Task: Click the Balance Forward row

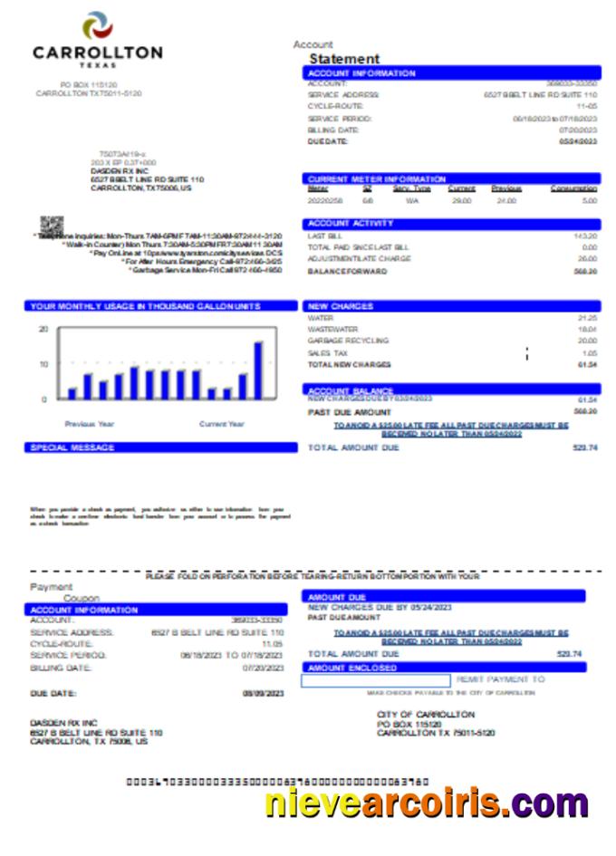Action: click(x=451, y=271)
